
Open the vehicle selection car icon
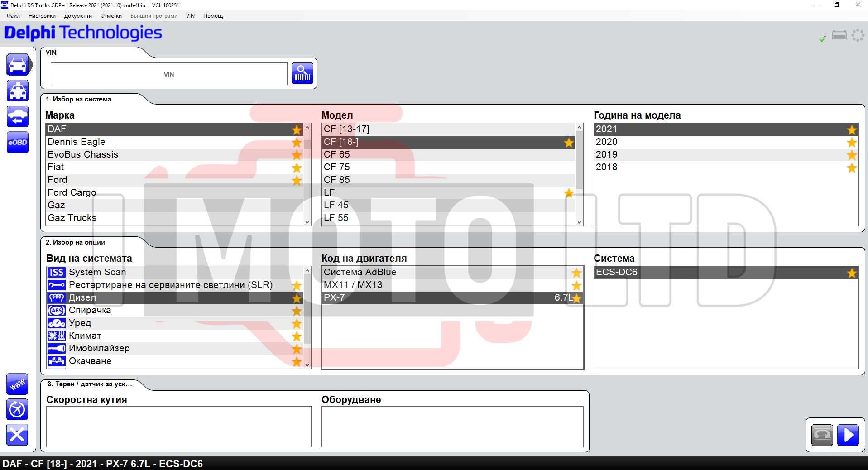pos(18,65)
